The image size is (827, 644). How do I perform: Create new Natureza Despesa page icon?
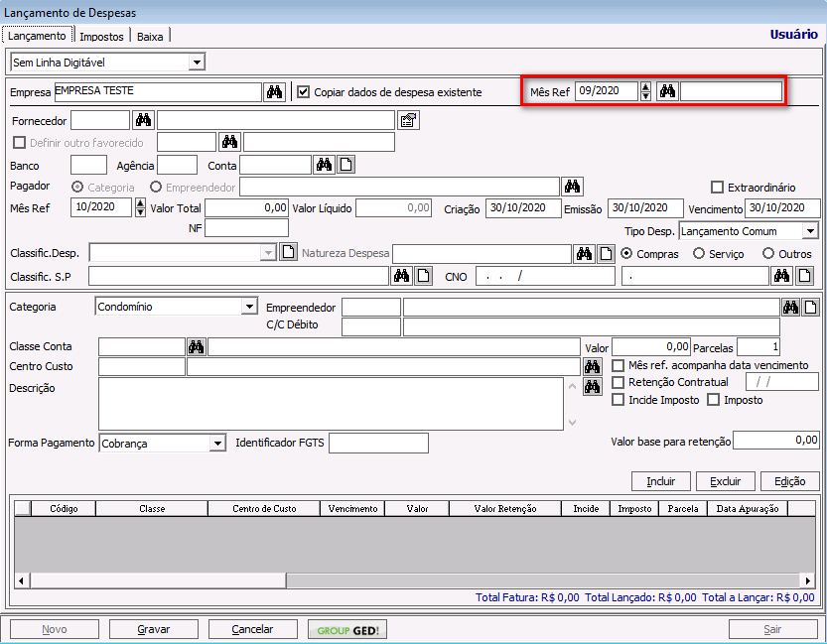[x=606, y=254]
